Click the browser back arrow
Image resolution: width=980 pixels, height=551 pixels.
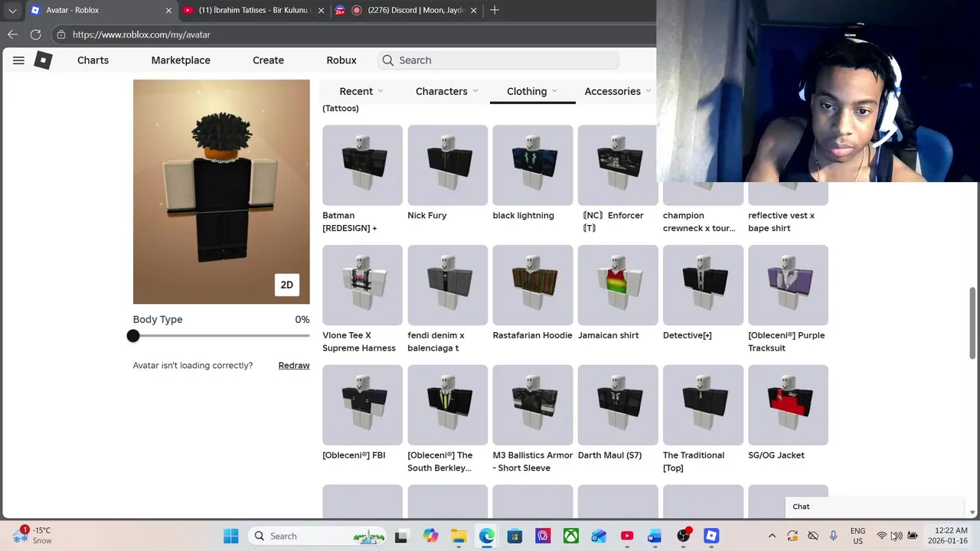[x=12, y=34]
